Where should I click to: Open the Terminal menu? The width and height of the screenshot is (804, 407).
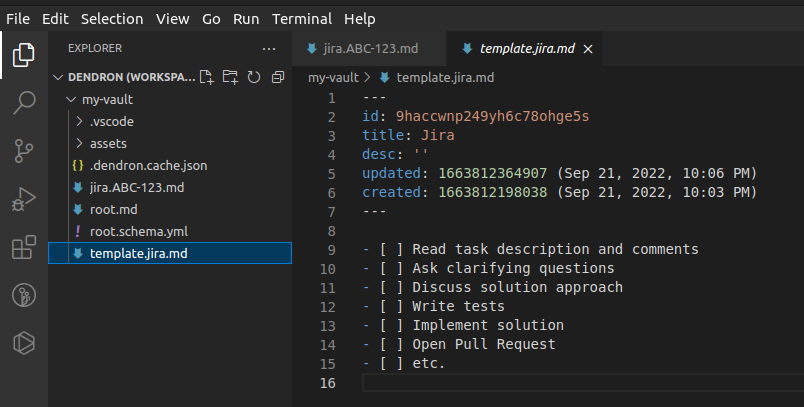coord(302,19)
